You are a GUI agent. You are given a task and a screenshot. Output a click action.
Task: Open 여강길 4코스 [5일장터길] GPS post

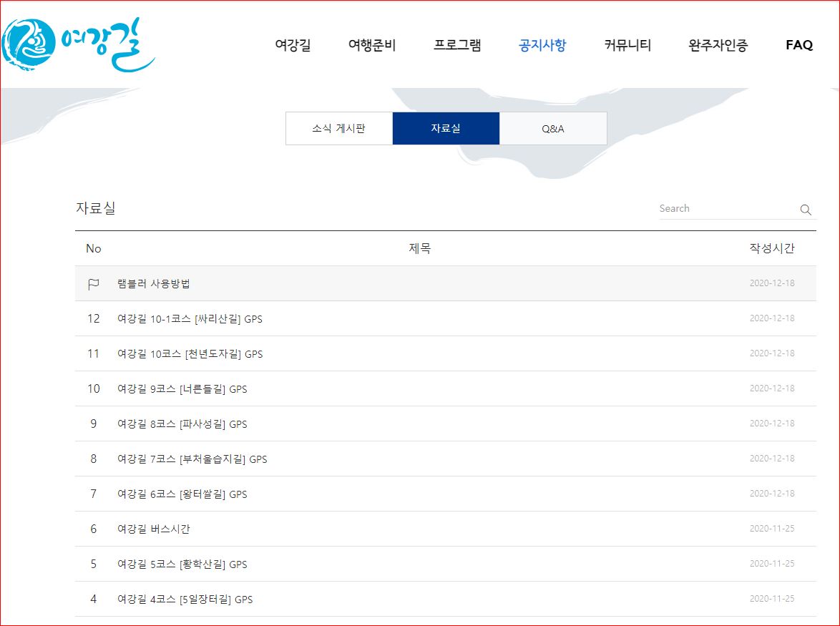click(185, 600)
